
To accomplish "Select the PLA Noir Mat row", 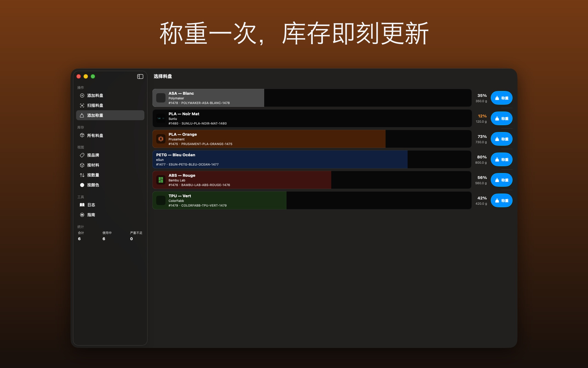I will coord(312,118).
